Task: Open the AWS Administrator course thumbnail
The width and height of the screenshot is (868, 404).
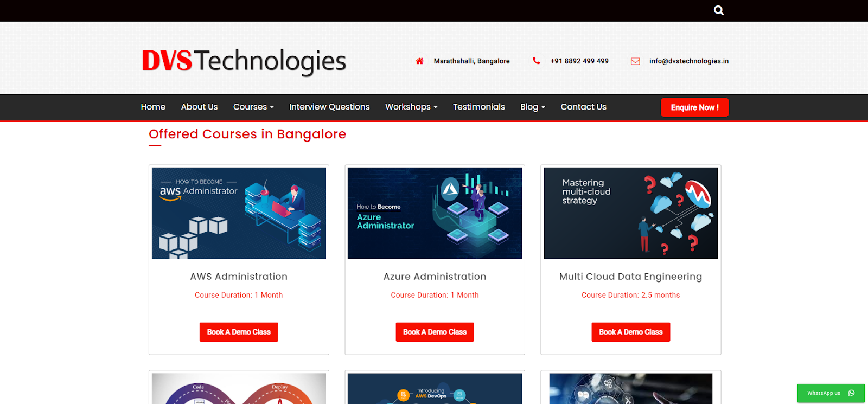Action: (239, 213)
